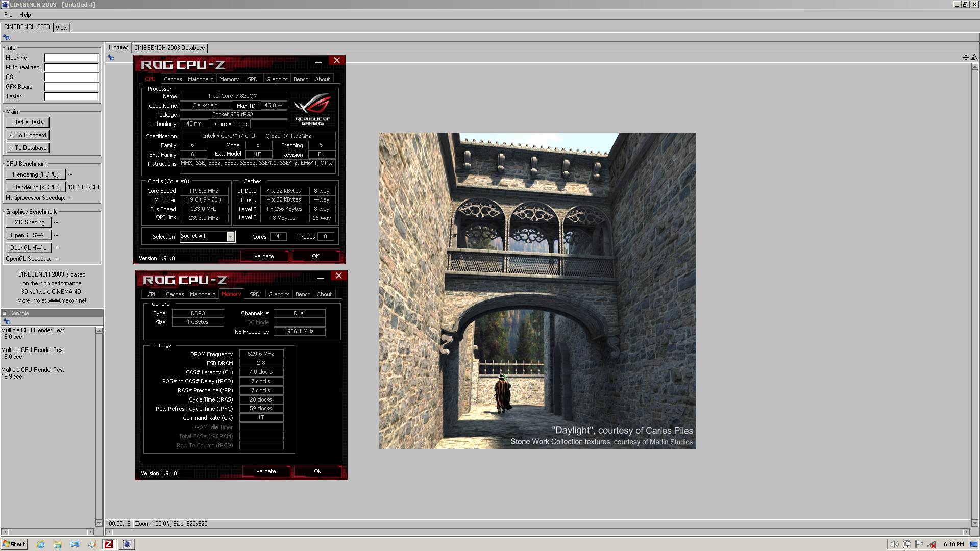Click the To Database button

28,148
